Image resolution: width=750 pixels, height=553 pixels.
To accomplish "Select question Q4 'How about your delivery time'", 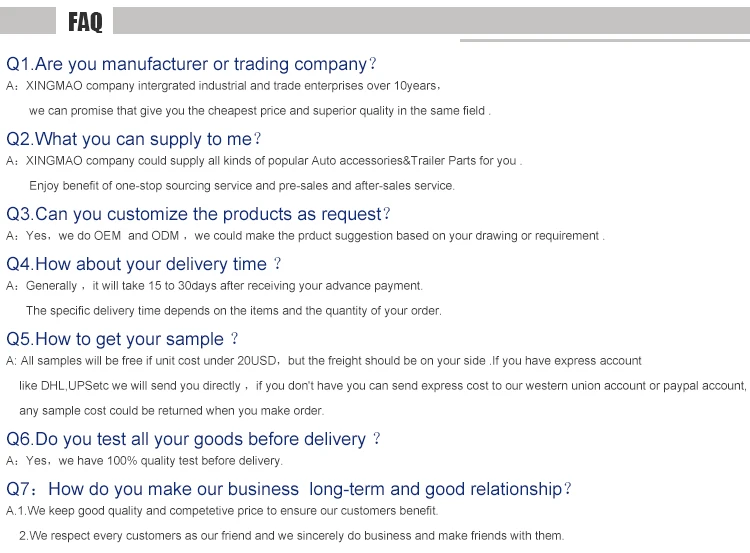I will coord(144,264).
